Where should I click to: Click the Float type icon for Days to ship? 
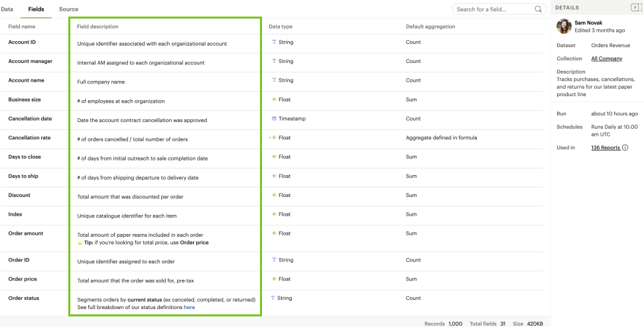pos(274,176)
